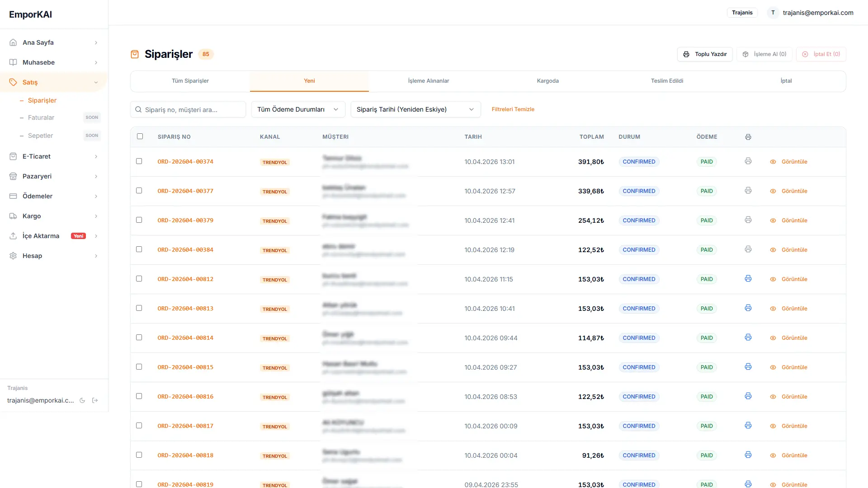Screen dimensions: 868x488
Task: Click the logout icon in the sidebar footer
Action: [x=95, y=400]
